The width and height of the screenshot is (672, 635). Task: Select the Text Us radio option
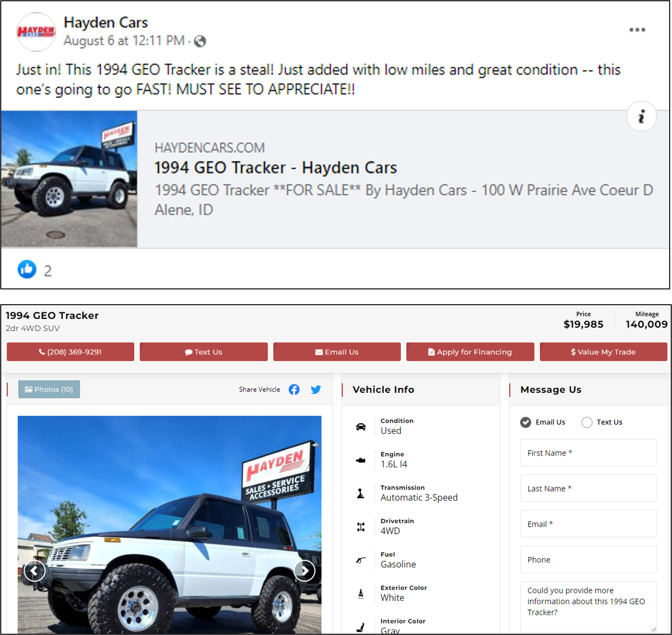point(586,422)
